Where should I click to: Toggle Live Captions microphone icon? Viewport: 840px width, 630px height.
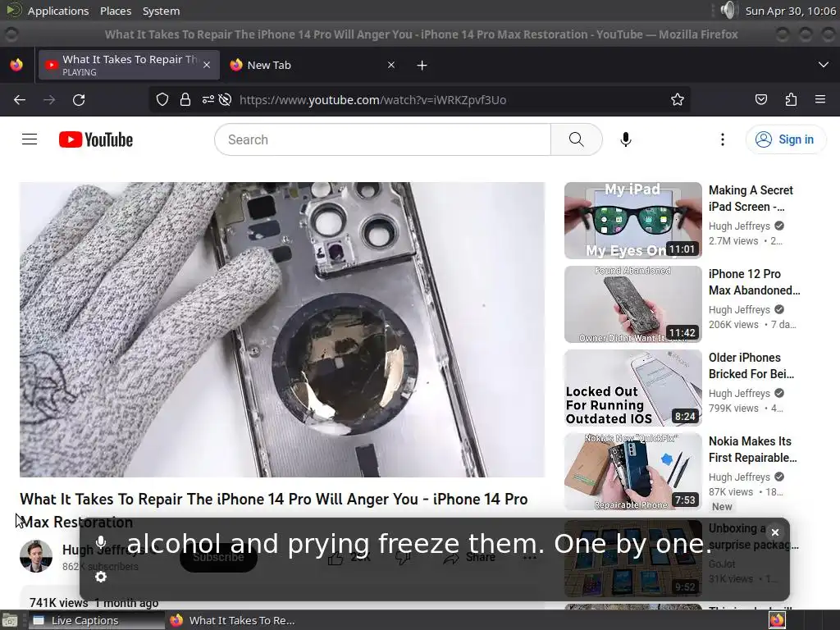(x=101, y=541)
